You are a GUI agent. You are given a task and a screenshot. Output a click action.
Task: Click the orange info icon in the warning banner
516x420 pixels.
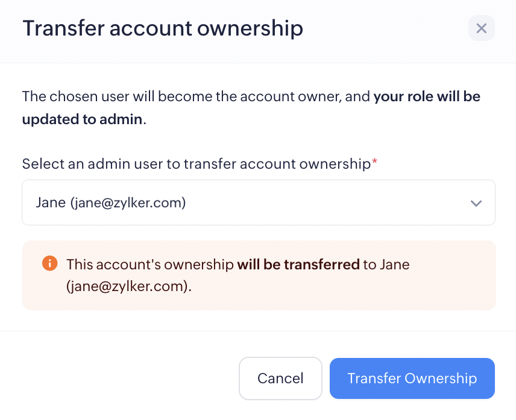point(49,264)
